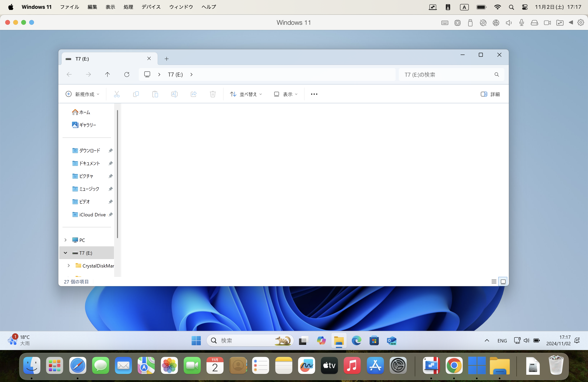The image size is (588, 382).
Task: Add a new Explorer tab with plus
Action: 167,59
